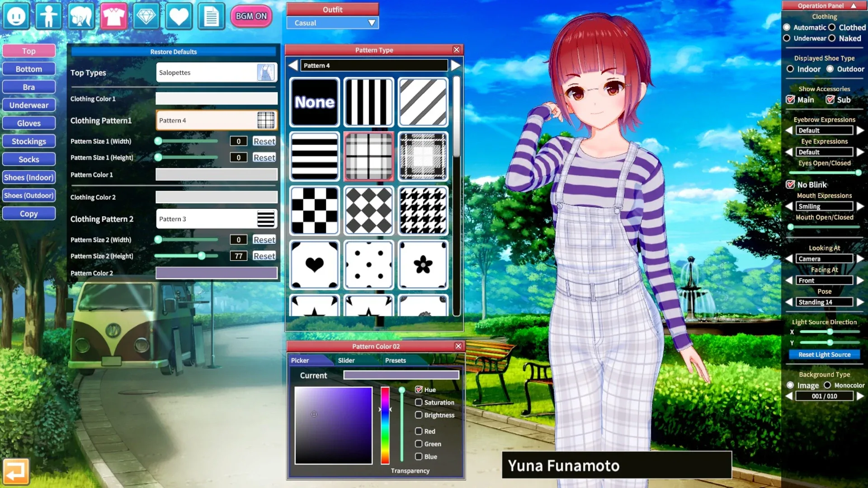Select the body customization icon

48,16
